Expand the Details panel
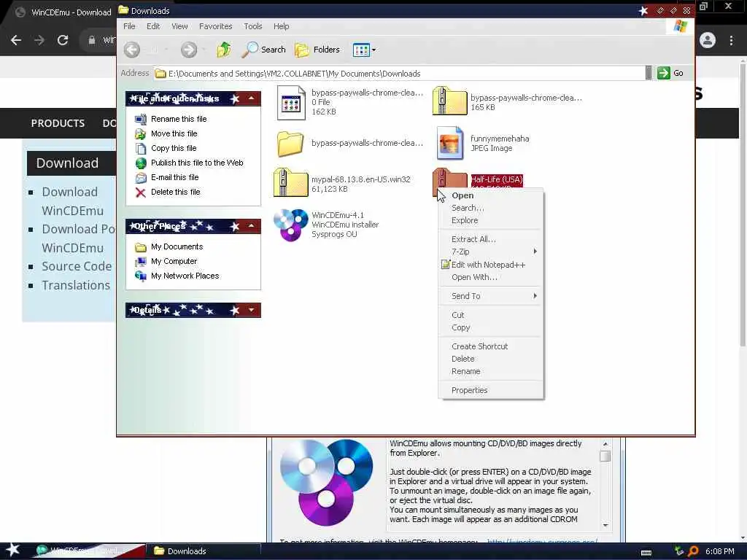747x560 pixels. coord(252,310)
